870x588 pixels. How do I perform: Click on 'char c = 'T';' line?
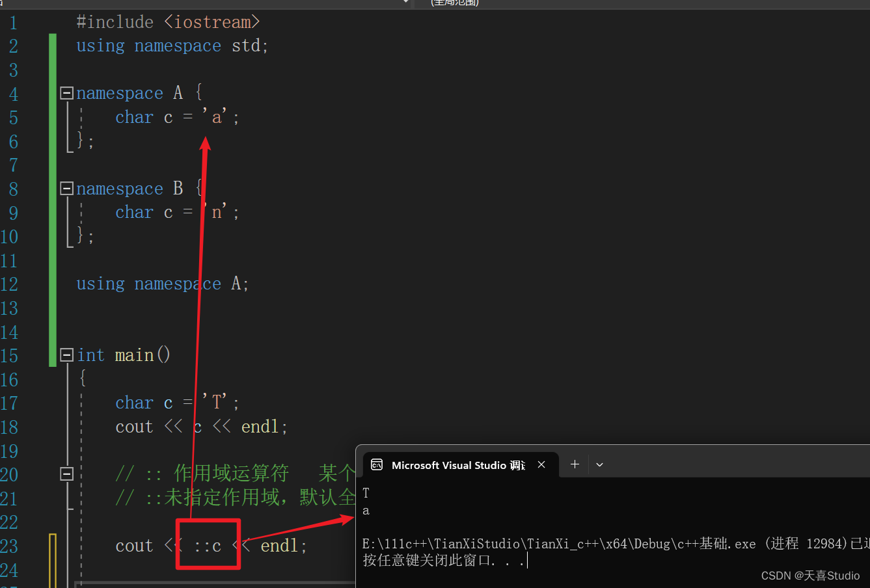[x=177, y=403]
